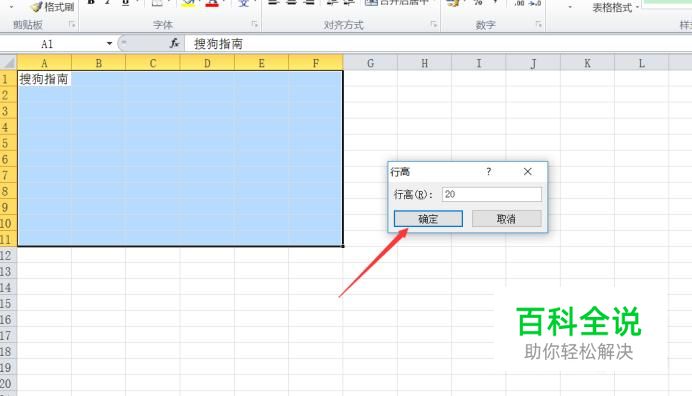Open the Number (数字) group dialog launcher
Viewport: 692px width, 396px height.
coord(539,24)
